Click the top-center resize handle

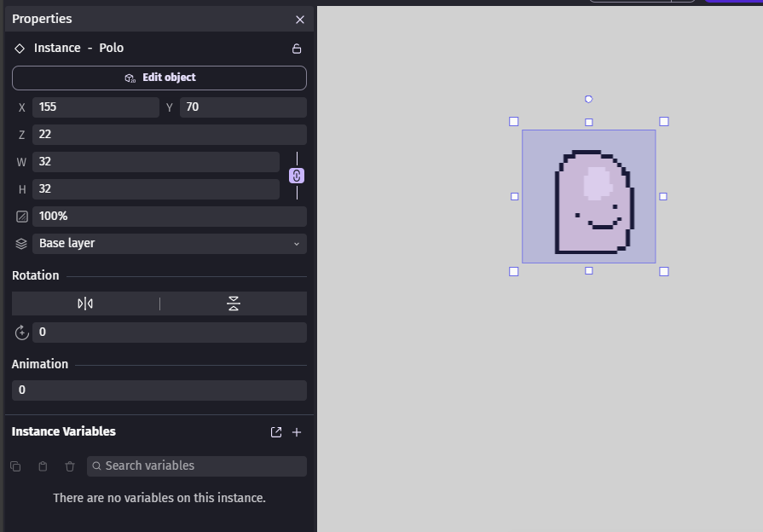coord(589,122)
